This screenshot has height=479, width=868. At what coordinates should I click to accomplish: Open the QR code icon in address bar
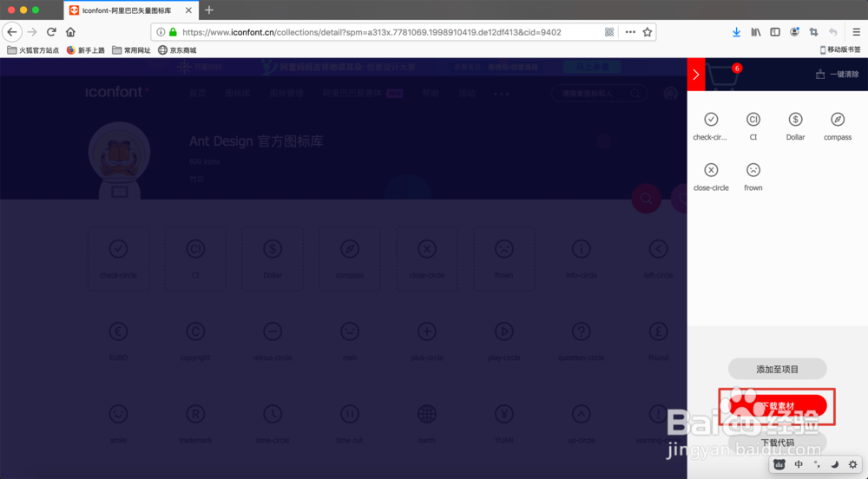pos(609,32)
